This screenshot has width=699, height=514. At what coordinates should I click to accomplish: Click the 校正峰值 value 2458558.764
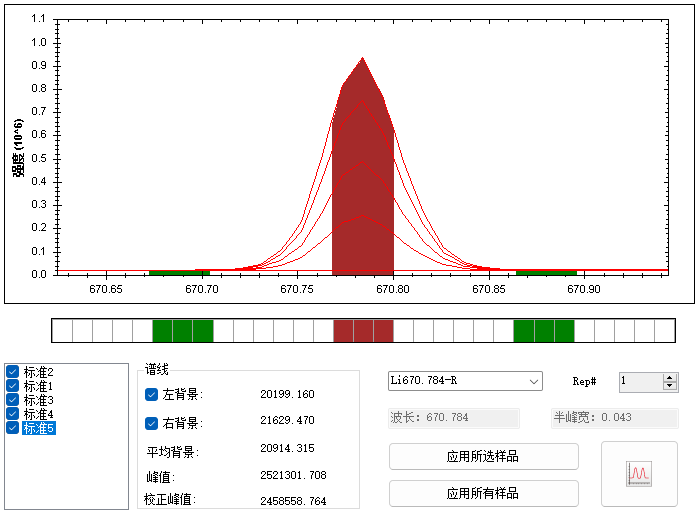pos(293,501)
